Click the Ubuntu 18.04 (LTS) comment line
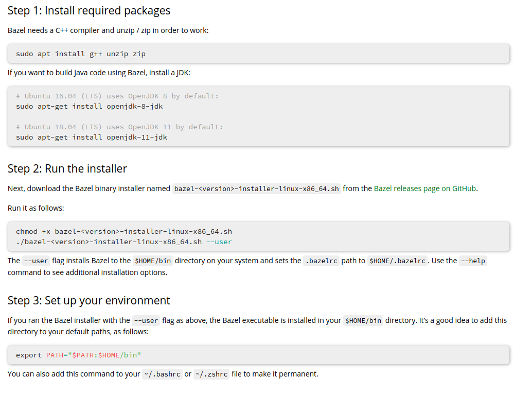The height and width of the screenshot is (394, 532). [119, 127]
